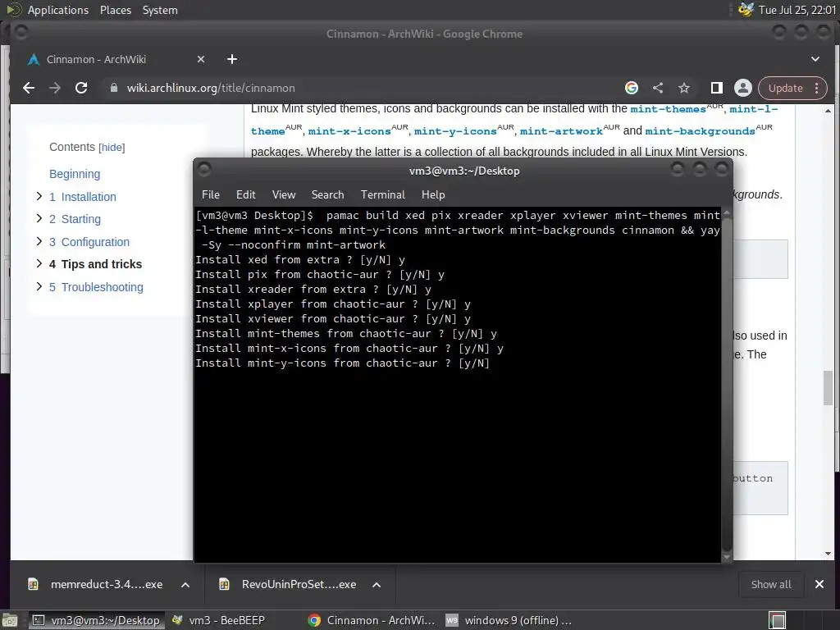Share this page via share icon
The image size is (840, 630).
click(x=658, y=88)
